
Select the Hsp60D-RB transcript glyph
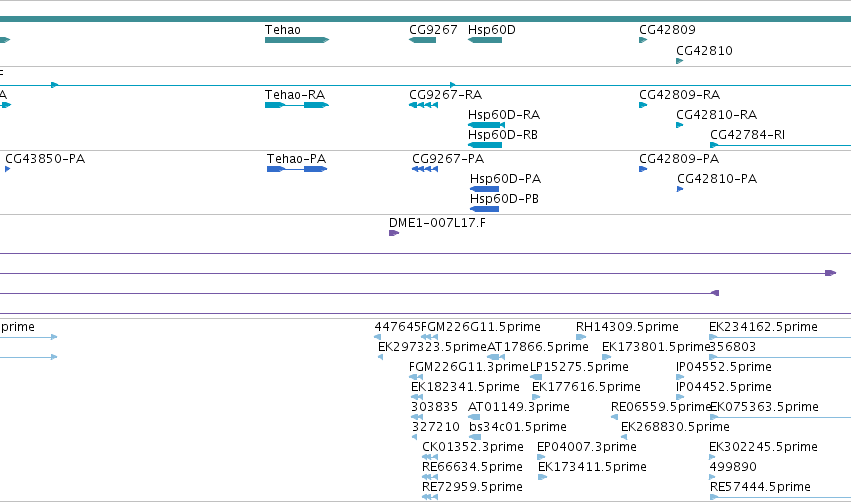pyautogui.click(x=485, y=145)
